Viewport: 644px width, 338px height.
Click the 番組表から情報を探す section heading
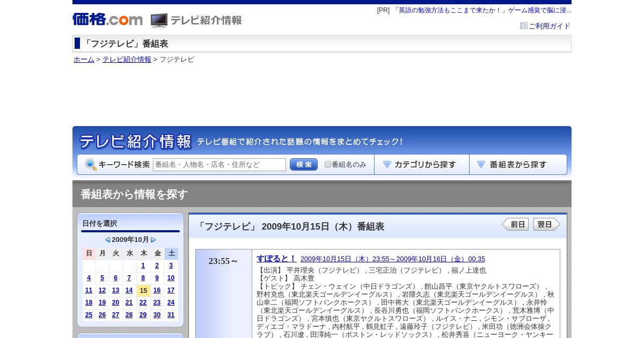click(x=134, y=194)
